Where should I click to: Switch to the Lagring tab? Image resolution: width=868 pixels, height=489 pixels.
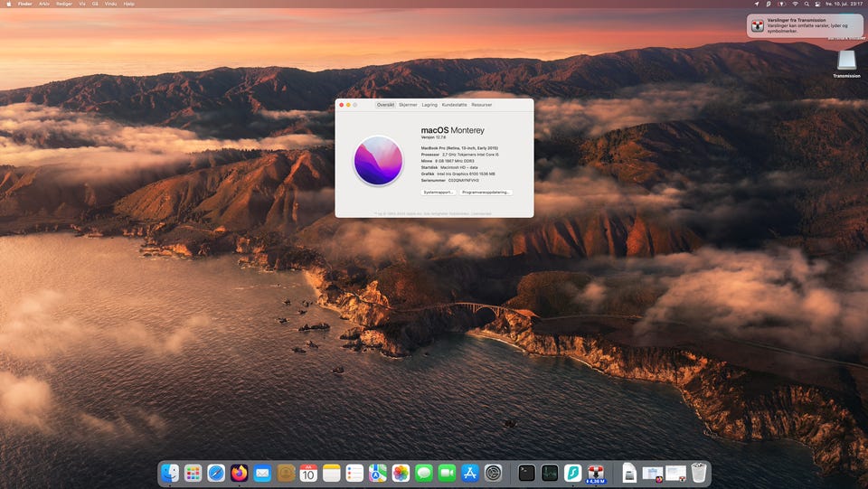coord(429,105)
